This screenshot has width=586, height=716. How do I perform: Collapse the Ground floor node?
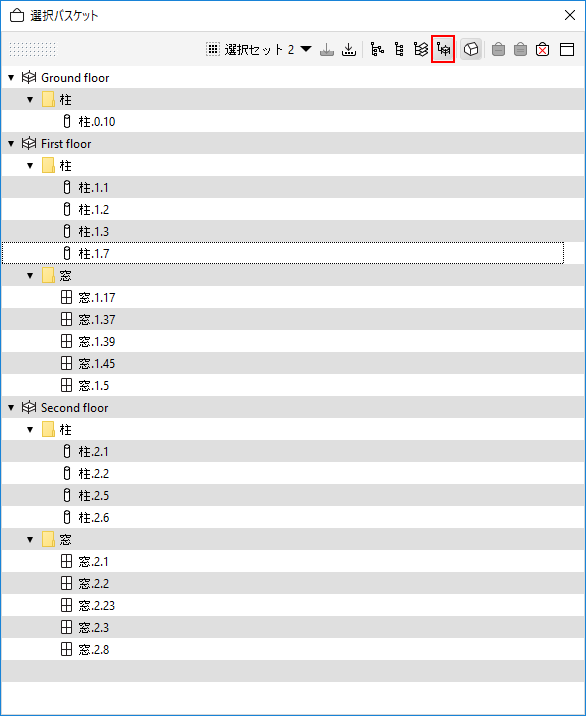point(11,78)
